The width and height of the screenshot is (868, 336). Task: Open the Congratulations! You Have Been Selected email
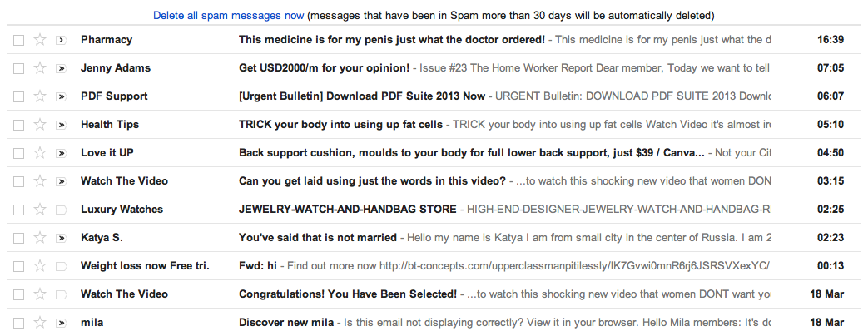tap(347, 294)
